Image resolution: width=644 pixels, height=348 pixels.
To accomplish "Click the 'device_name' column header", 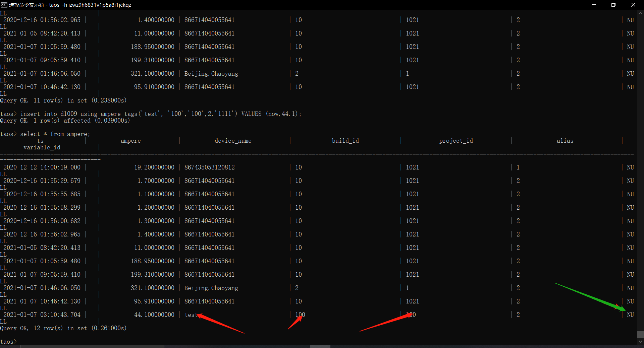I will click(x=233, y=141).
